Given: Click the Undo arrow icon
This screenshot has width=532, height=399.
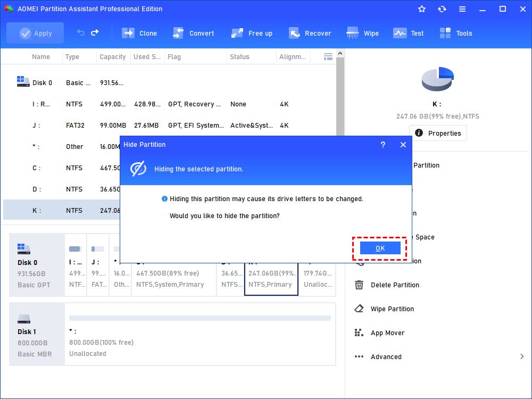Looking at the screenshot, I should click(81, 33).
